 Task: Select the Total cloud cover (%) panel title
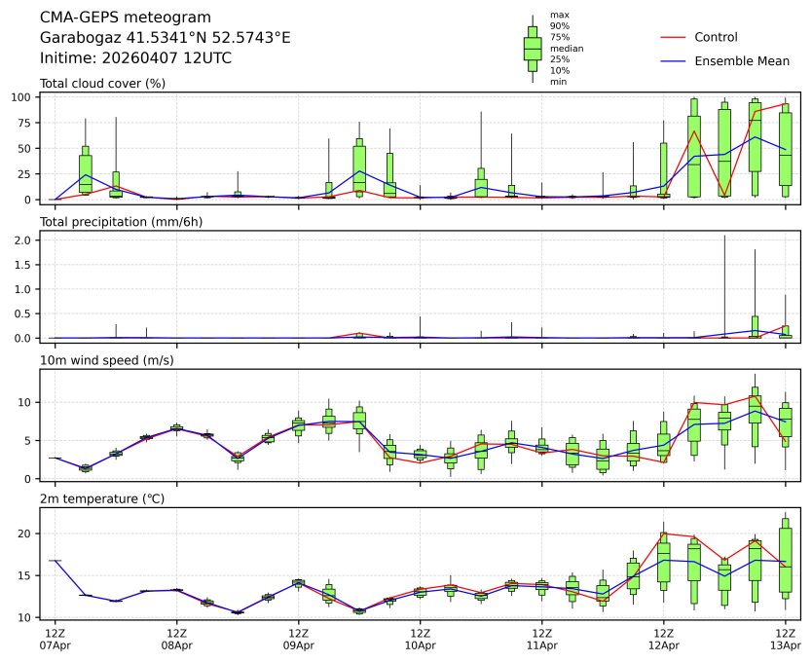[x=102, y=83]
